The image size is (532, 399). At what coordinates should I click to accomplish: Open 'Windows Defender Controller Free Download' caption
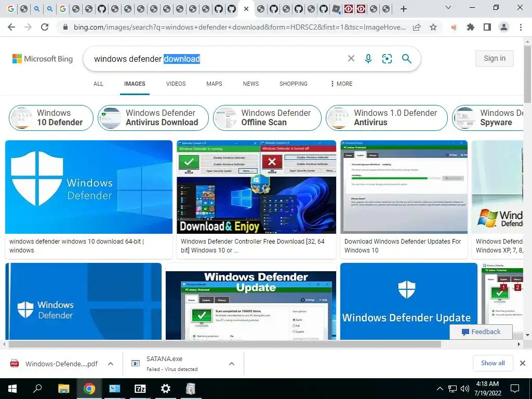click(x=252, y=246)
